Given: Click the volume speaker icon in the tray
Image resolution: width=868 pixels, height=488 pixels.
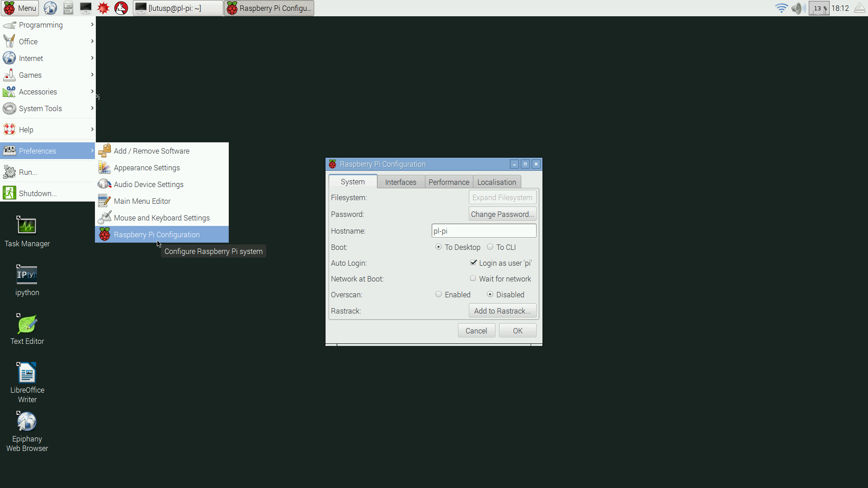Looking at the screenshot, I should pyautogui.click(x=798, y=8).
